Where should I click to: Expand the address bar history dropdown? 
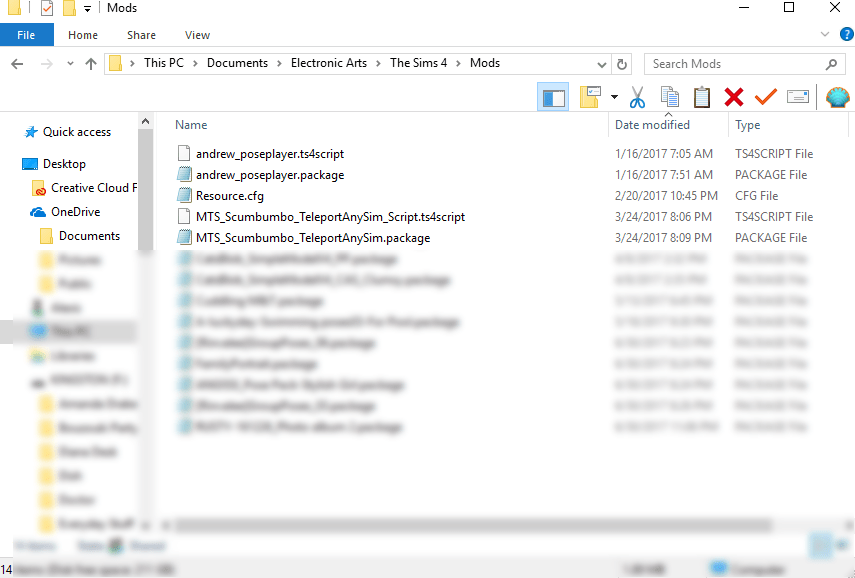tap(602, 64)
